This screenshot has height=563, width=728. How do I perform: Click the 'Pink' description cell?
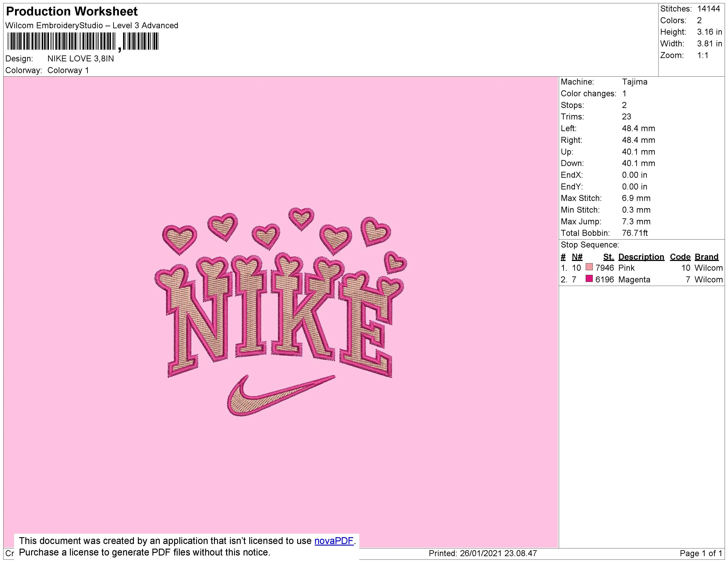tap(626, 268)
